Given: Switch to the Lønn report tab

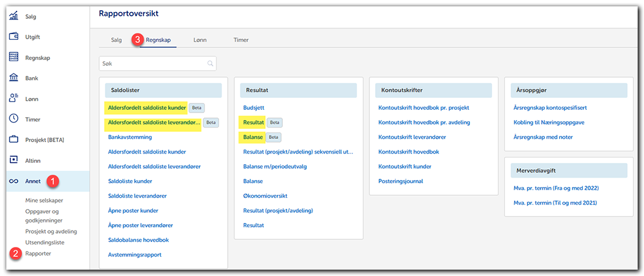Looking at the screenshot, I should click(x=200, y=40).
